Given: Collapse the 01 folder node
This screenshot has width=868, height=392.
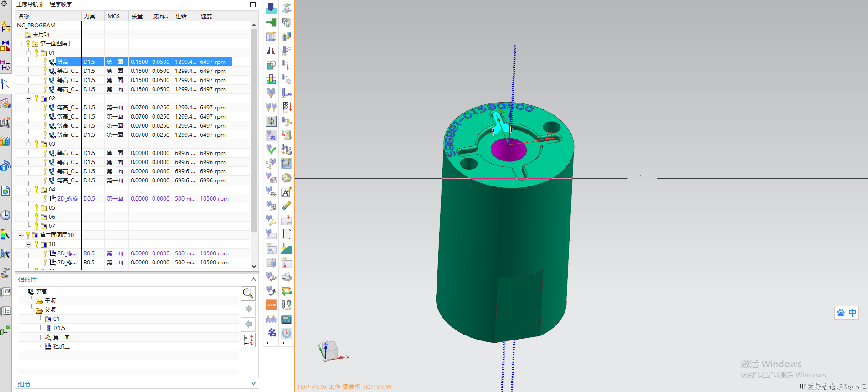Looking at the screenshot, I should pyautogui.click(x=29, y=53).
